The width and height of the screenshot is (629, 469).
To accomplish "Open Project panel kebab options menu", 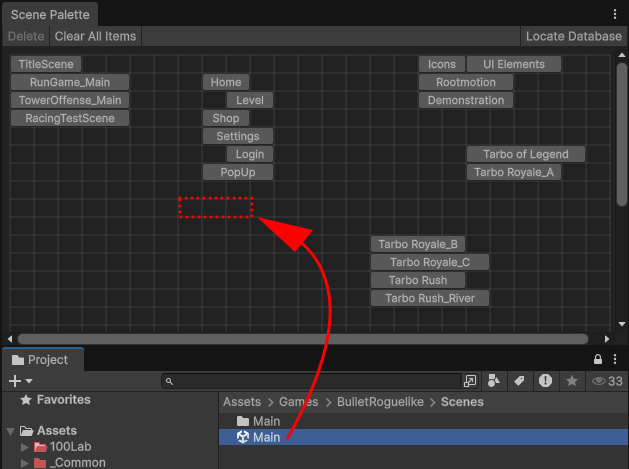I will [x=615, y=359].
